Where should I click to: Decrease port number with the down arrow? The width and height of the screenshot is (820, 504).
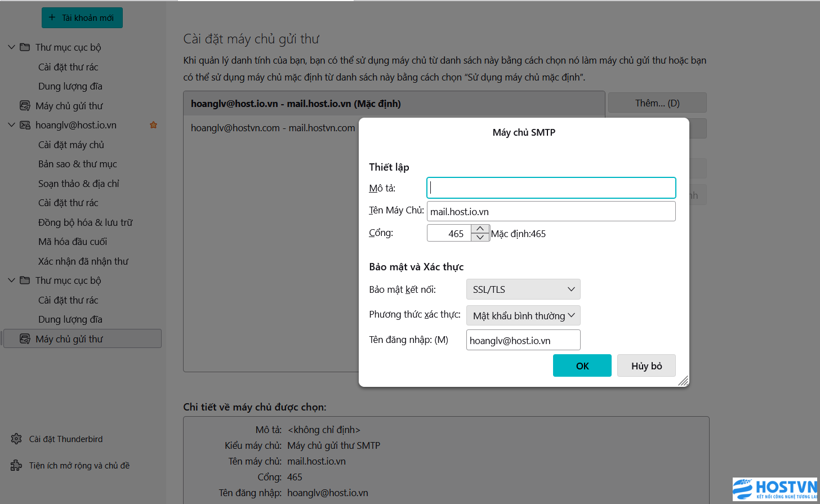[479, 237]
